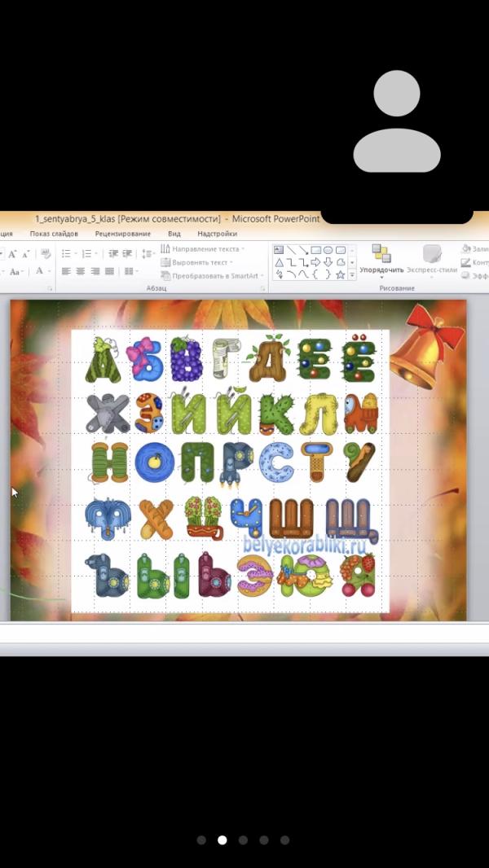Image resolution: width=489 pixels, height=868 pixels.
Task: Click the Shape Outline pen icon
Action: (x=465, y=262)
